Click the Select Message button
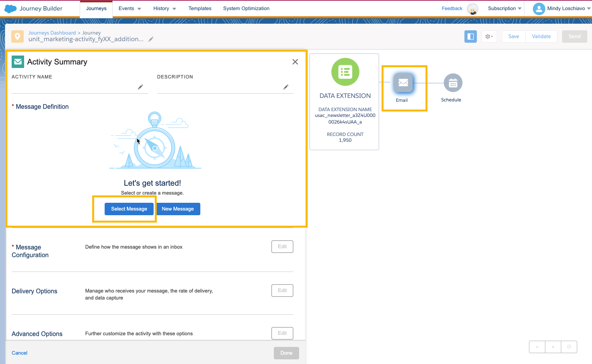The image size is (592, 364). (x=129, y=209)
